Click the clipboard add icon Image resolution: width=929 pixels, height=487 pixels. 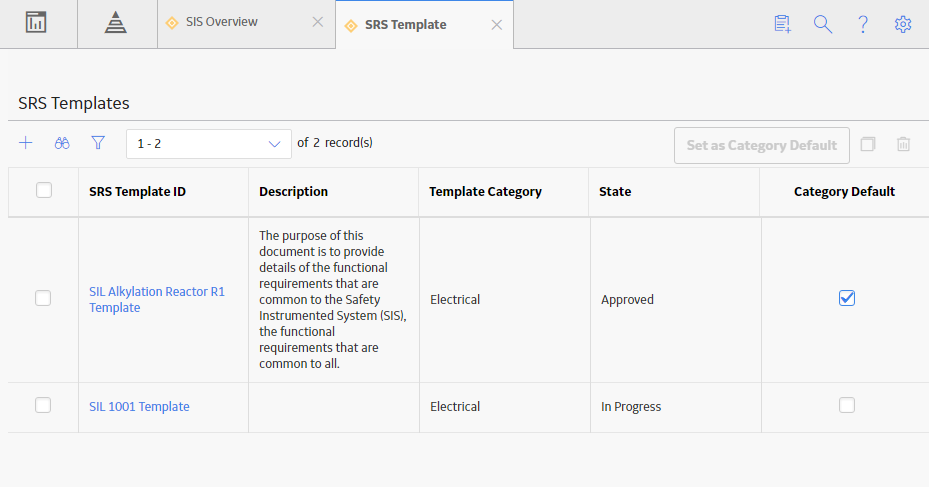tap(782, 24)
